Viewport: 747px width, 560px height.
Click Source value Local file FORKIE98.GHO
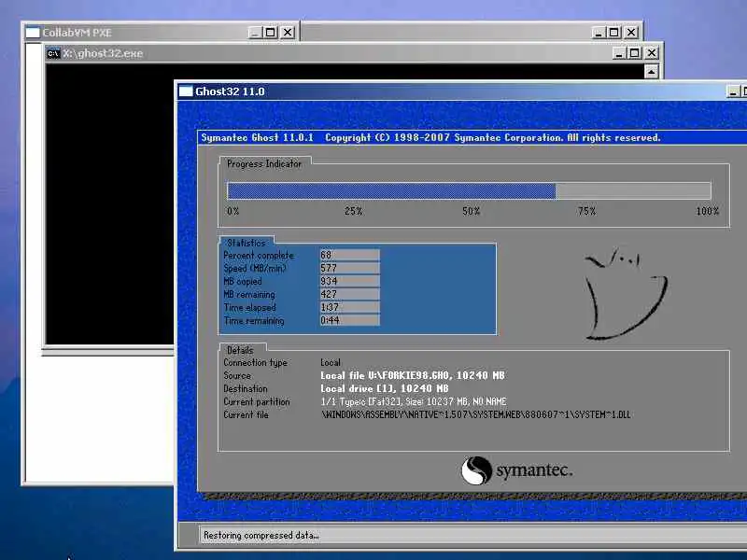412,376
